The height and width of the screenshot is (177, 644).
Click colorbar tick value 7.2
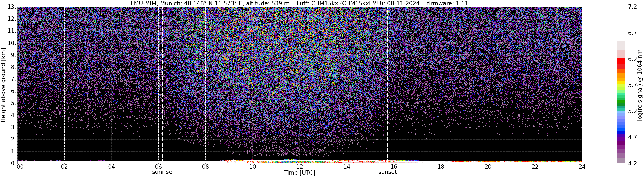[x=632, y=7]
